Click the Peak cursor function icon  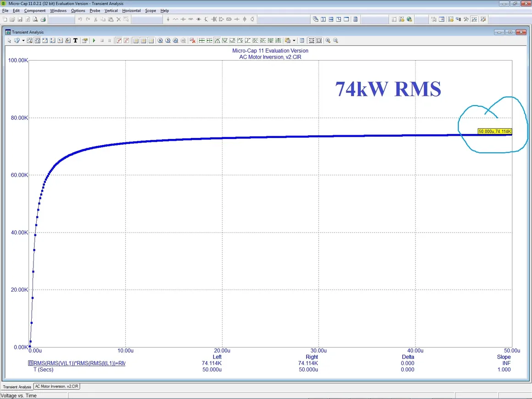(x=217, y=41)
